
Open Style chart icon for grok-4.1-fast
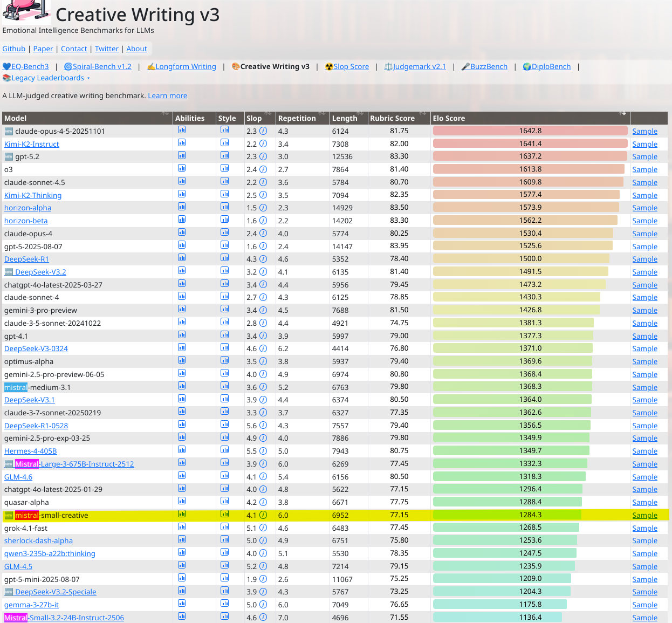pos(224,527)
